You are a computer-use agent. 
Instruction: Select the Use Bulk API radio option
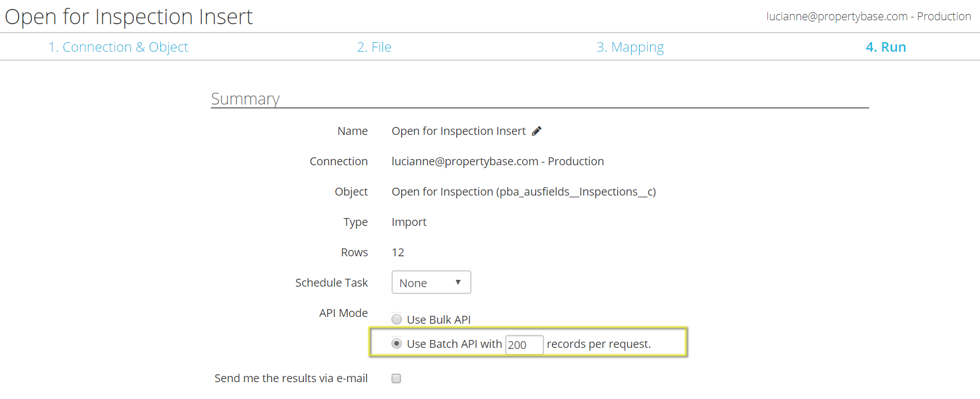397,319
